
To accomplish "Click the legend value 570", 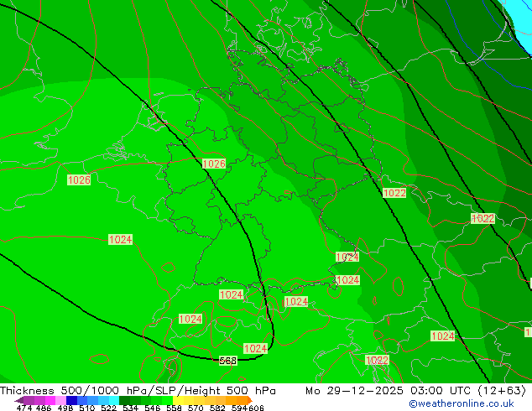I will click(x=196, y=408).
